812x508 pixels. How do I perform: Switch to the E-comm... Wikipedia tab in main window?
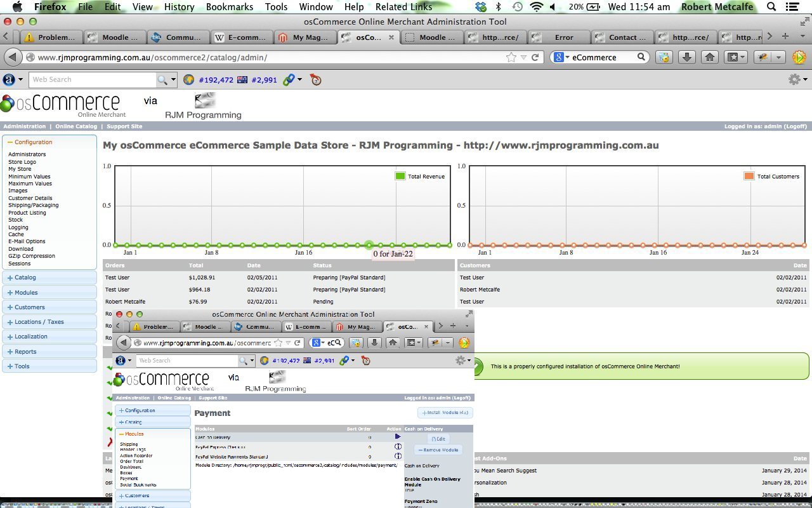pyautogui.click(x=242, y=37)
